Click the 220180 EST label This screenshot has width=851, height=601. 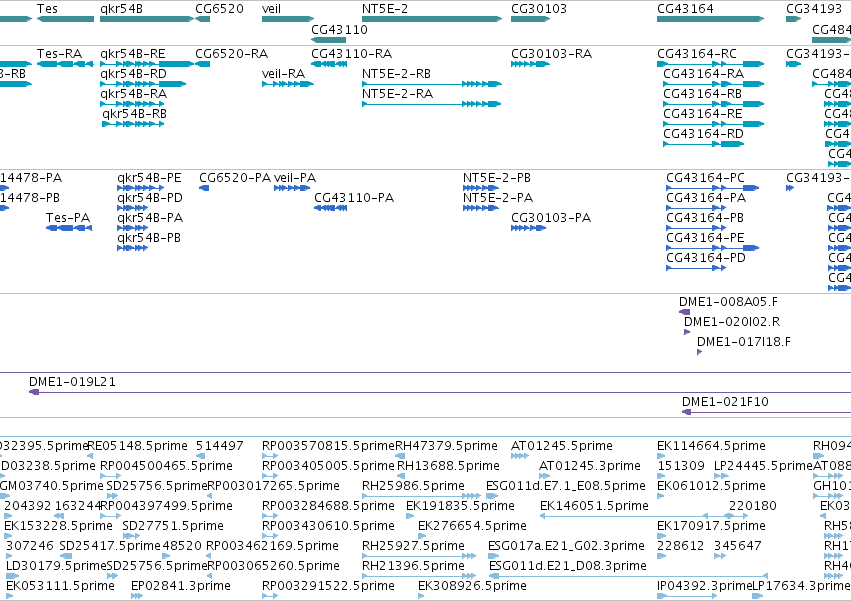coord(753,506)
